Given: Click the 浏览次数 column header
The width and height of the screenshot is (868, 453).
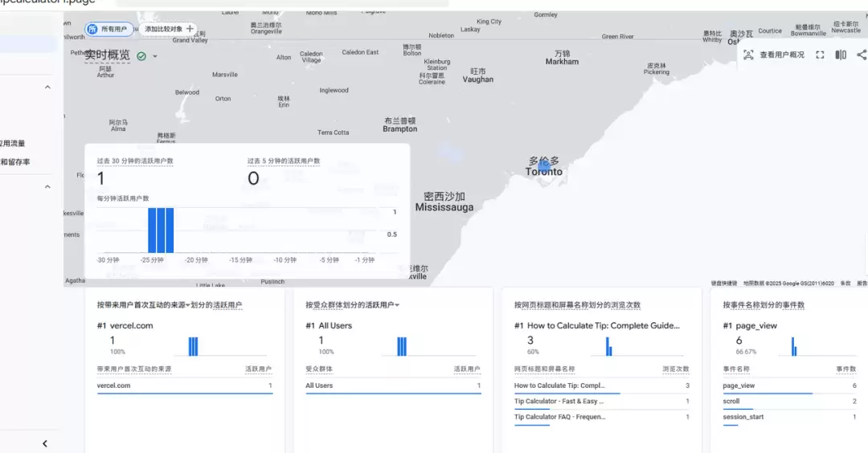Looking at the screenshot, I should pyautogui.click(x=676, y=369).
